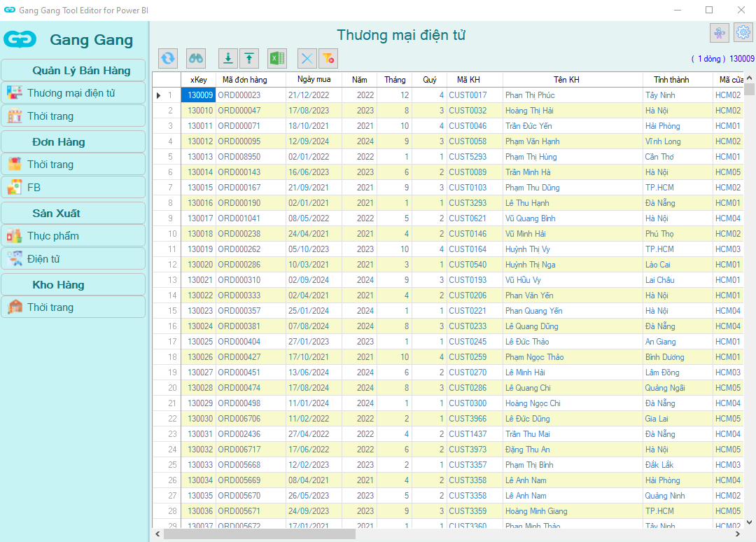Open search with the binoculars icon
The image size is (756, 542).
pos(196,59)
